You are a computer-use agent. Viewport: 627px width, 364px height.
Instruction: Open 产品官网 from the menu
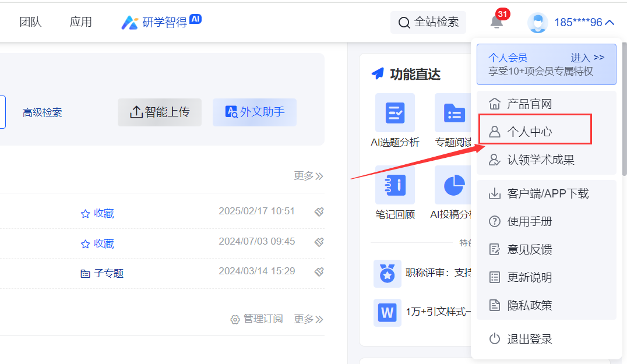529,104
